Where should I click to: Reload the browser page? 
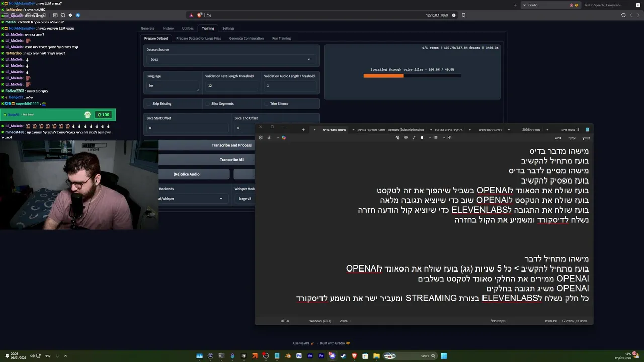623,15
